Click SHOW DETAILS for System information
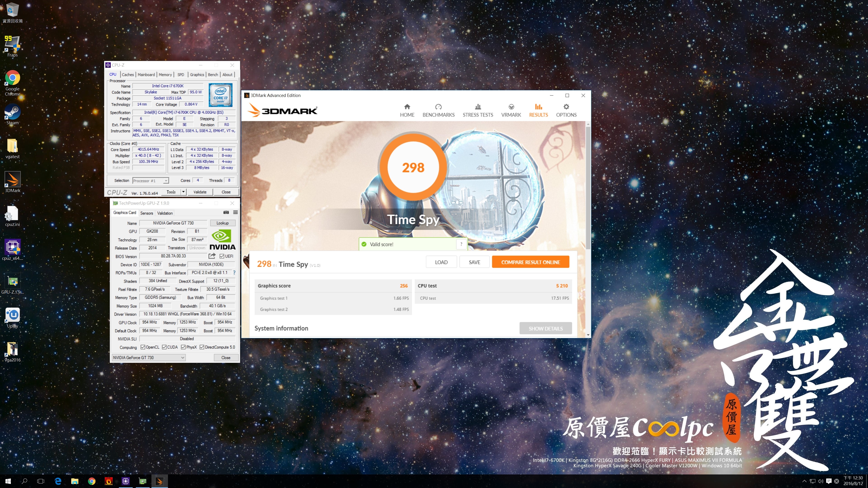The width and height of the screenshot is (868, 488). (545, 328)
